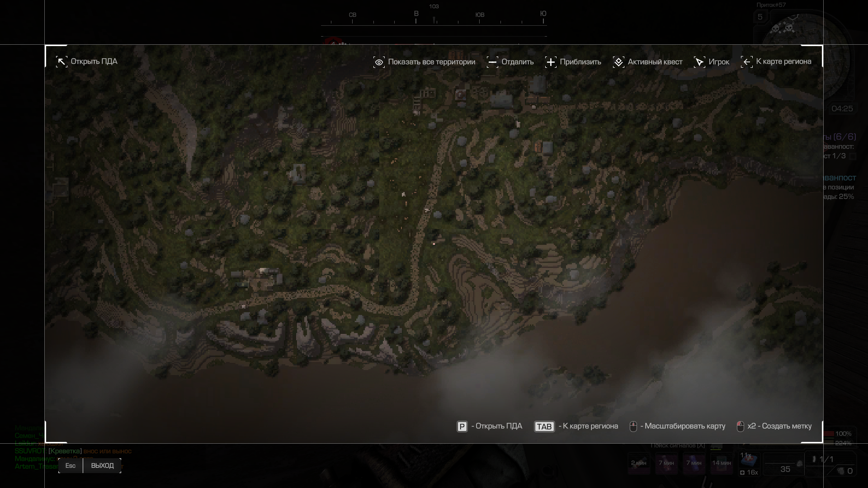
Task: Click '- Масштабировать карту' hint text
Action: pyautogui.click(x=683, y=426)
